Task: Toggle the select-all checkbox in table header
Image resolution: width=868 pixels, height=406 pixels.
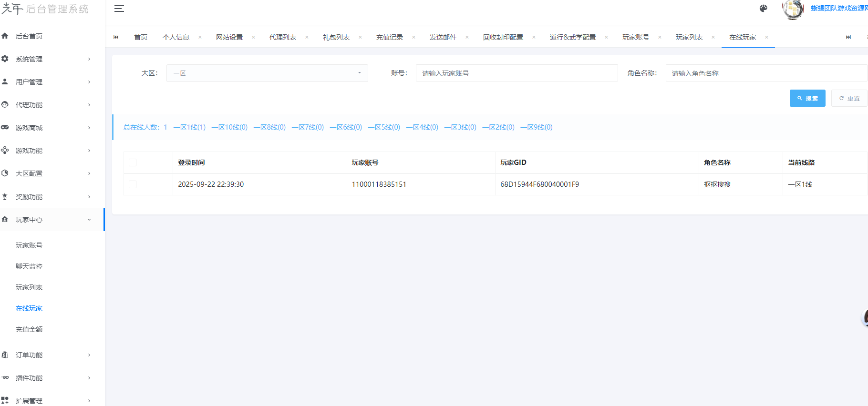Action: coord(133,162)
